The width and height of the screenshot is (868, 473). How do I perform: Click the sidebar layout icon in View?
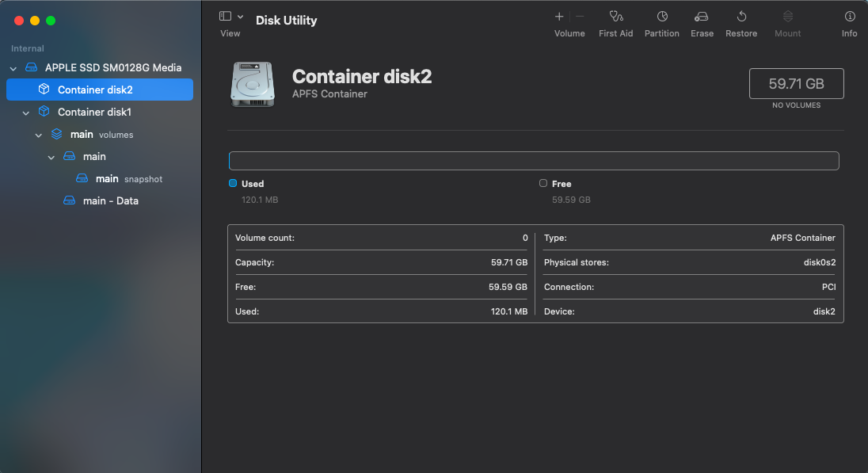pyautogui.click(x=224, y=15)
